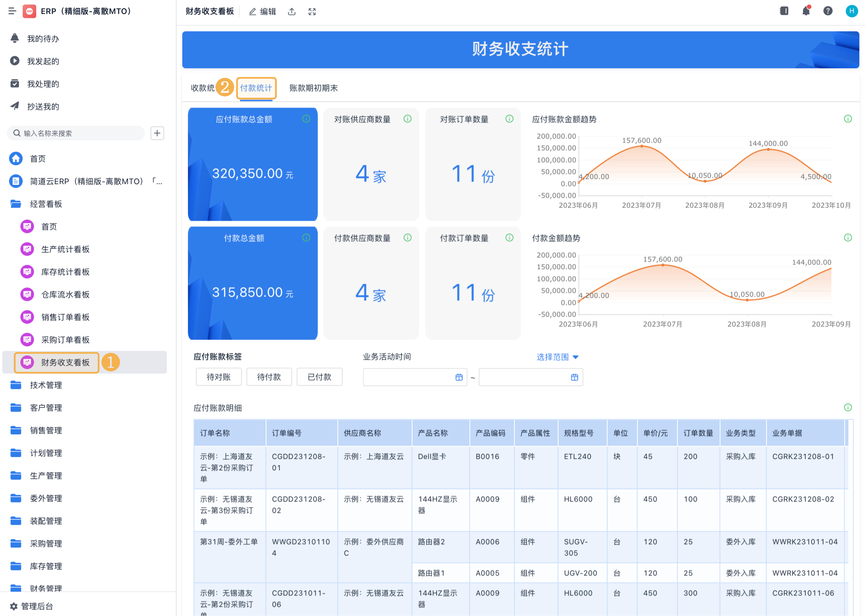The image size is (865, 616).
Task: Toggle the 待付款 filter tag
Action: click(269, 377)
